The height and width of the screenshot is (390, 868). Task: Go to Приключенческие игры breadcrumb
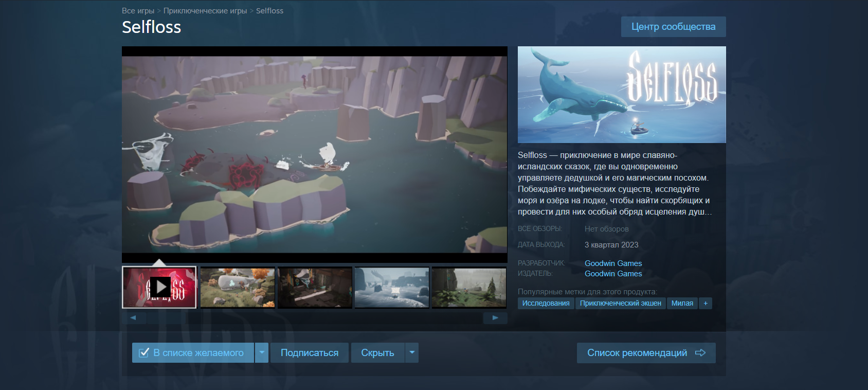point(205,11)
